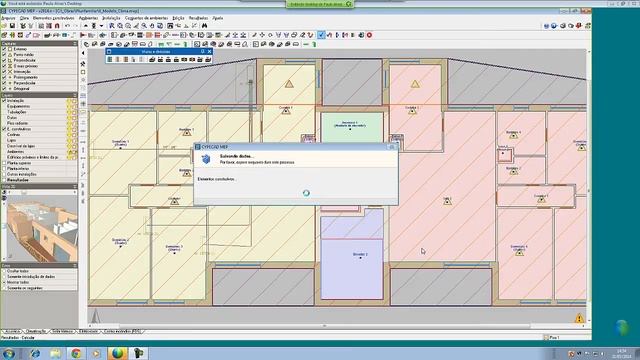Toggle the E. construtivos layer checkbox
The image size is (640, 360).
pyautogui.click(x=4, y=129)
